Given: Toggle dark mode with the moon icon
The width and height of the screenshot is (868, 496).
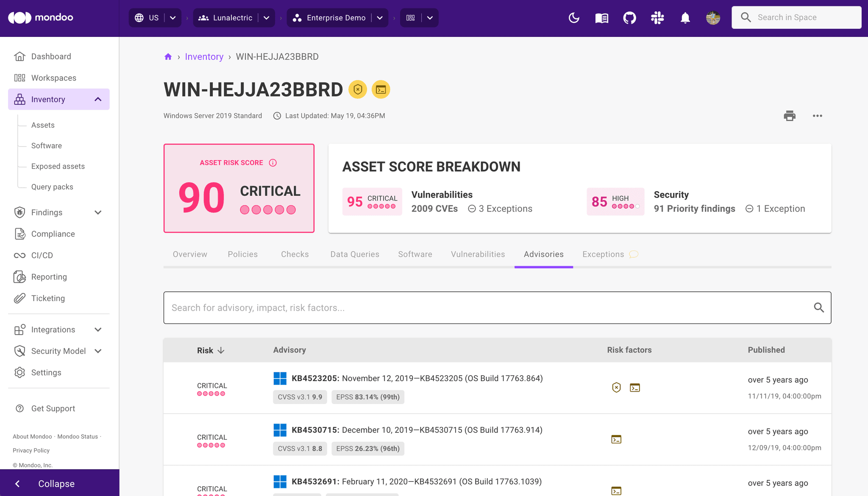Looking at the screenshot, I should pos(573,18).
